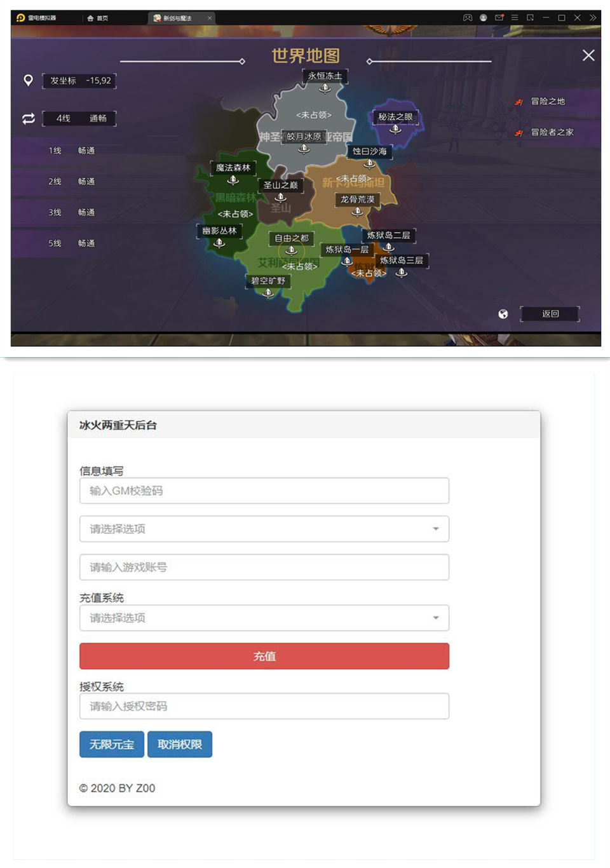Expand the 4线 line selector
Image resolution: width=610 pixels, height=868 pixels.
(79, 118)
